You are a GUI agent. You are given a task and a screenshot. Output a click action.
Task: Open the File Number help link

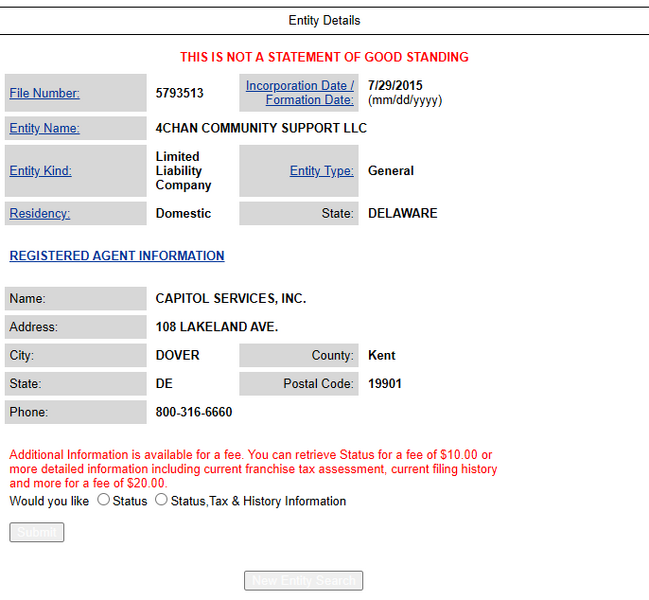click(44, 93)
